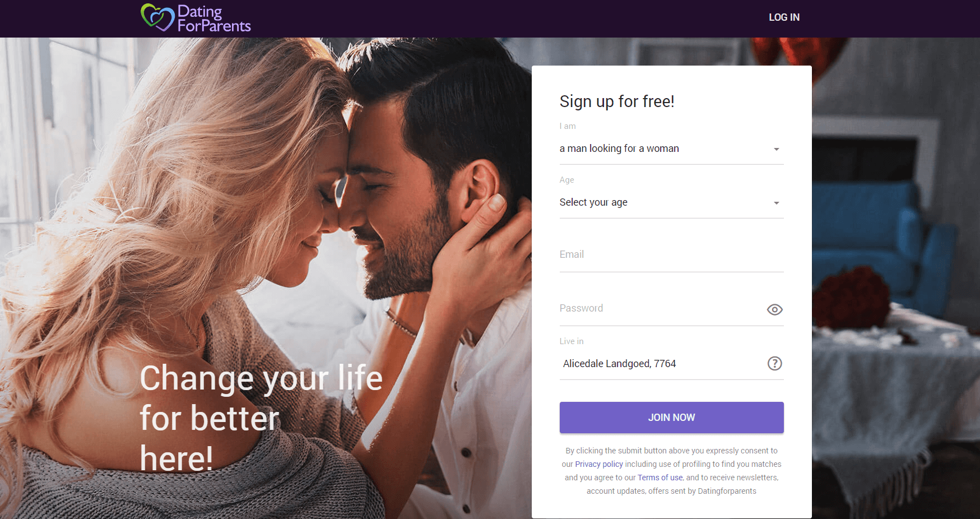Screen dimensions: 980x519
Task: Click the 'Sign up for free!' heading
Action: click(x=617, y=101)
